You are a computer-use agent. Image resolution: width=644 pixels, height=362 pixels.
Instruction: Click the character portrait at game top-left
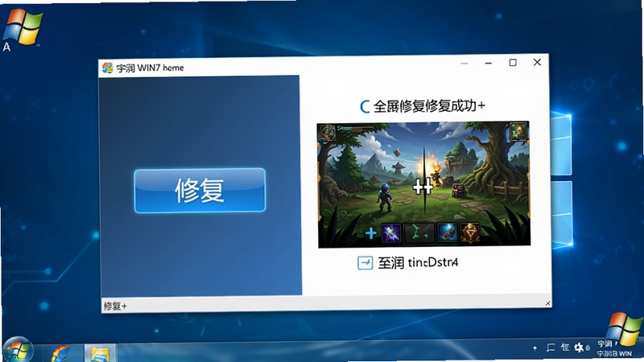click(x=328, y=133)
